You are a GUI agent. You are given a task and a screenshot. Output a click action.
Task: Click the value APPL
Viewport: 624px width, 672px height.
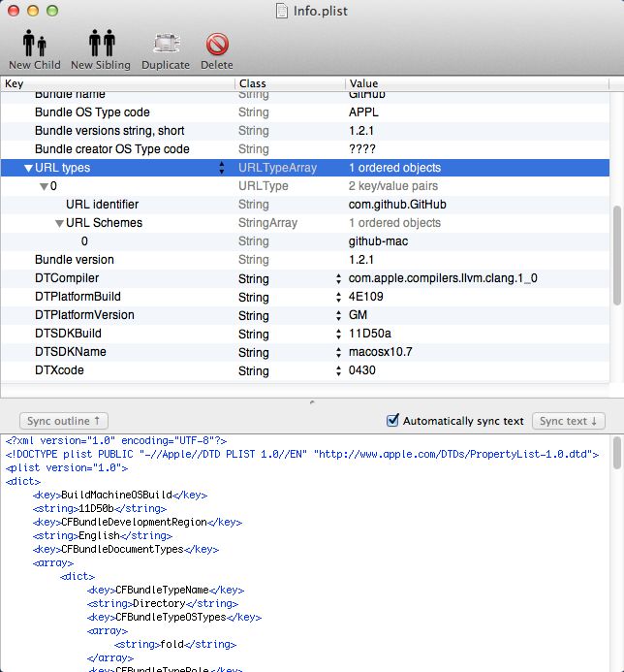(363, 112)
